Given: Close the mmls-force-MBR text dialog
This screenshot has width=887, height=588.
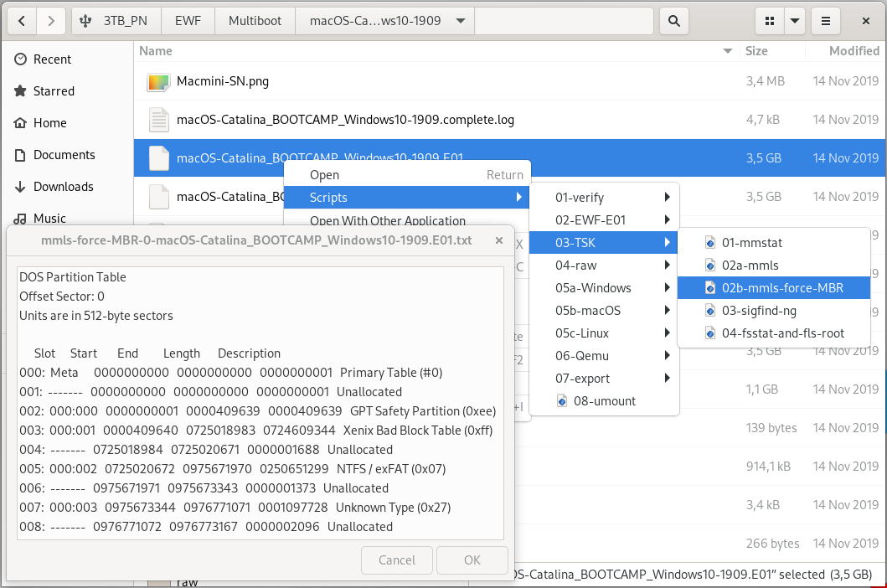Looking at the screenshot, I should tap(499, 240).
